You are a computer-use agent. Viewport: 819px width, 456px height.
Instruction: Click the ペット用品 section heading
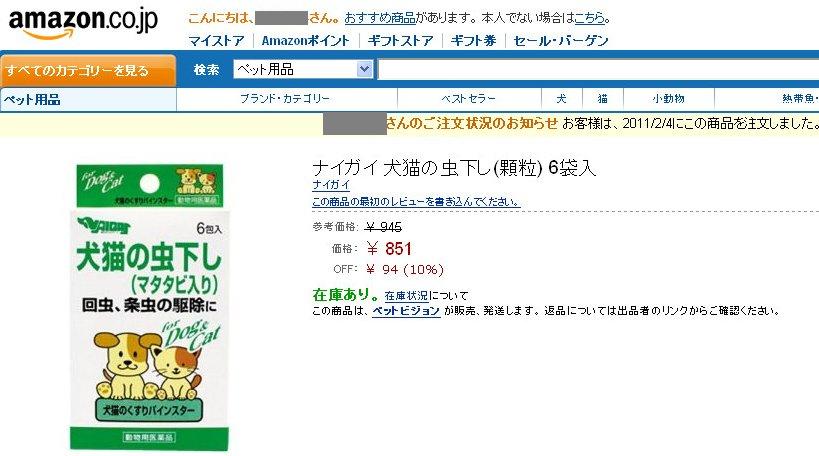[x=32, y=100]
